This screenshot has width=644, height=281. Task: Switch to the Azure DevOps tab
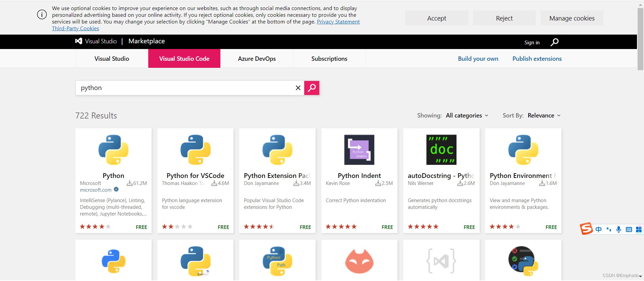click(257, 58)
